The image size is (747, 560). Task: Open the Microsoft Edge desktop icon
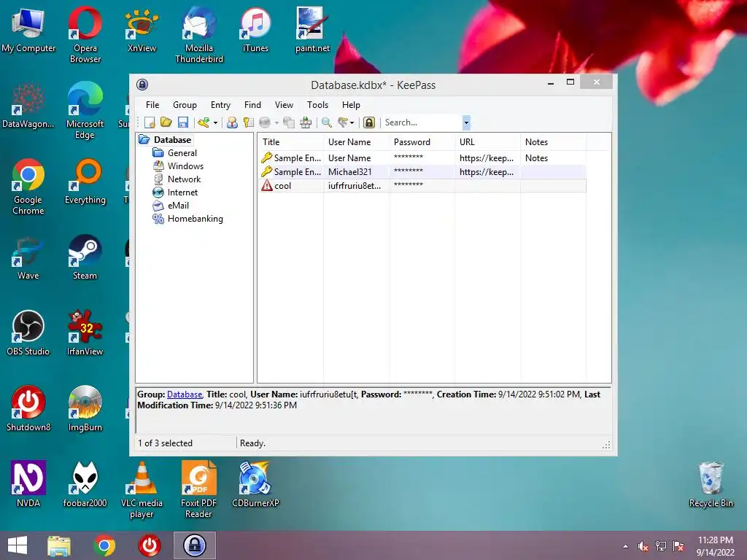(x=85, y=110)
